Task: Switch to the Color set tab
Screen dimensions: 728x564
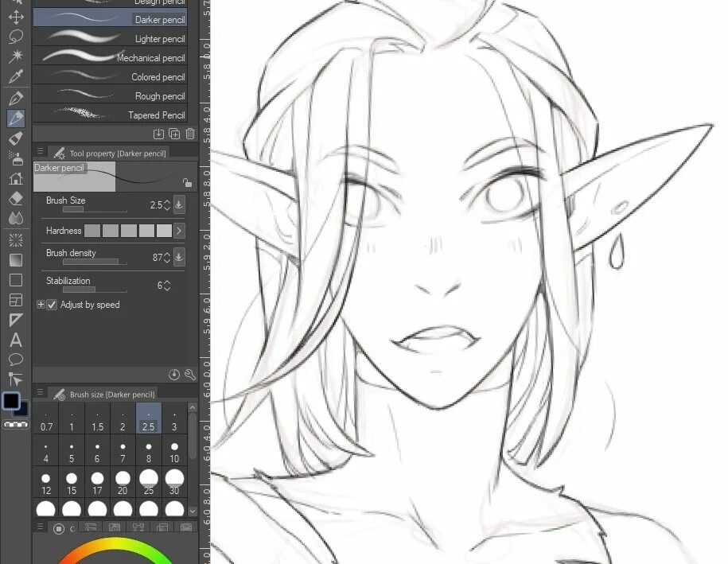Action: click(115, 527)
